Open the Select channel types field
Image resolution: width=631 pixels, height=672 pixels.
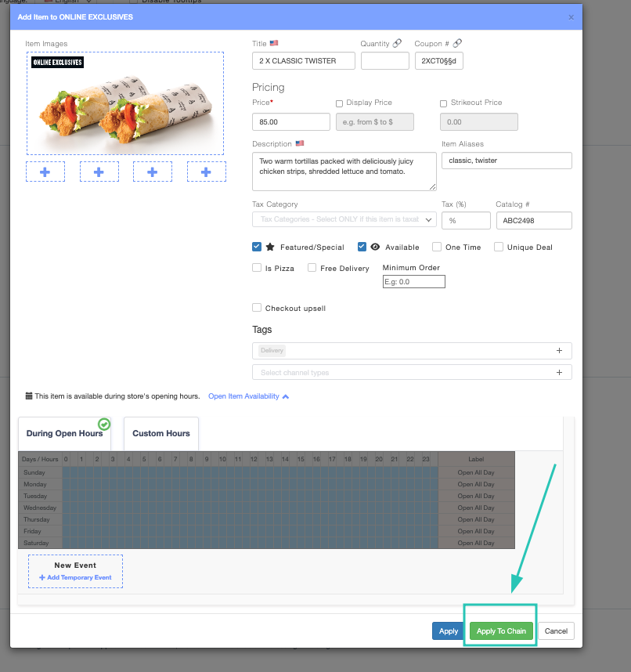point(412,373)
